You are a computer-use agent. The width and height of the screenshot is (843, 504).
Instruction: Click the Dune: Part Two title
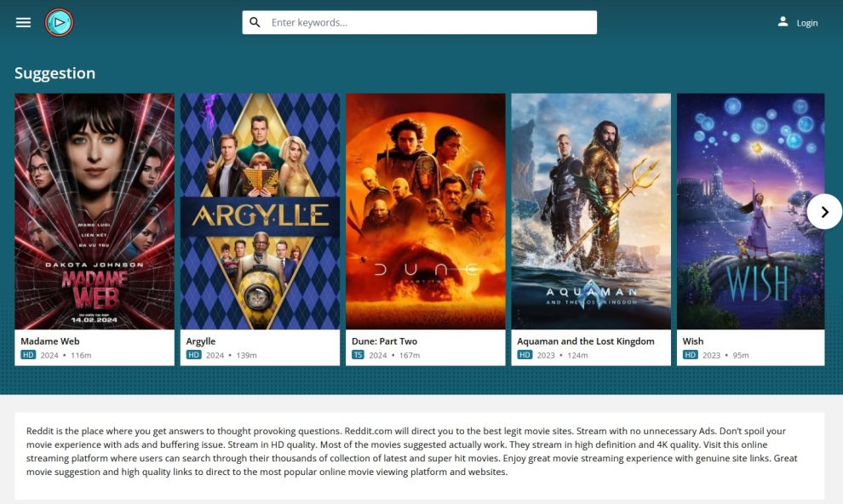pyautogui.click(x=384, y=341)
